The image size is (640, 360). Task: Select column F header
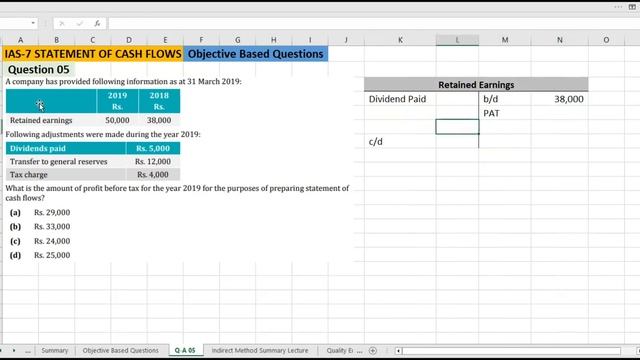(201, 40)
